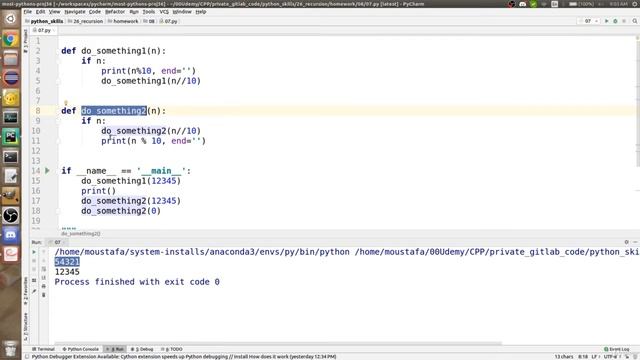The image size is (640, 360).
Task: Click the Stop icon in top toolbar
Action: pos(624,21)
